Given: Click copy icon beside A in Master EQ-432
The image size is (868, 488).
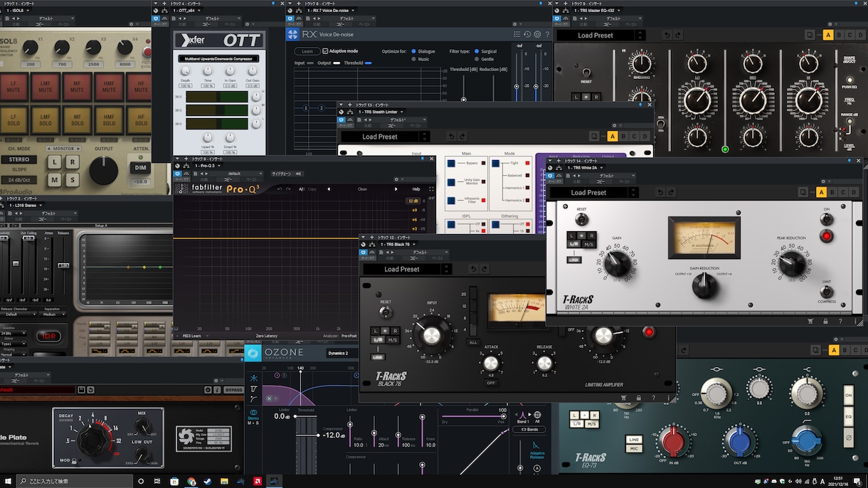Looking at the screenshot, I should coord(810,35).
